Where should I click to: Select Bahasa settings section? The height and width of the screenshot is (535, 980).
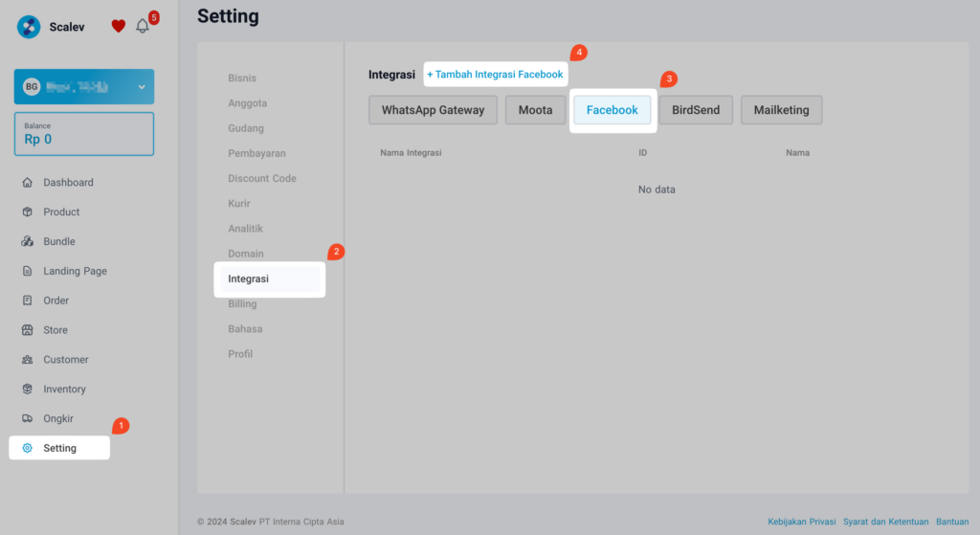pos(245,328)
